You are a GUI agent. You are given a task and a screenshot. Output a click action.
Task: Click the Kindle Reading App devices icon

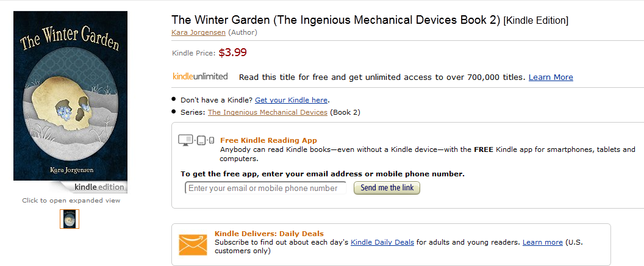click(196, 140)
